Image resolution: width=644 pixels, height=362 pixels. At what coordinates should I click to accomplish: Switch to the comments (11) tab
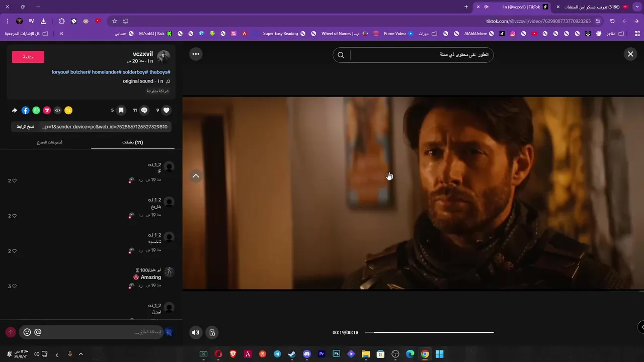[x=133, y=142]
